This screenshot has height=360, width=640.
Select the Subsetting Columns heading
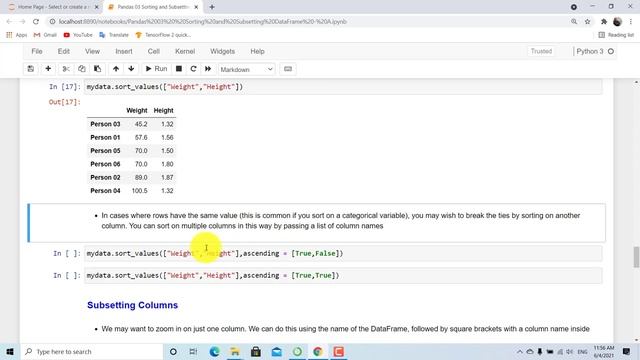[133, 305]
